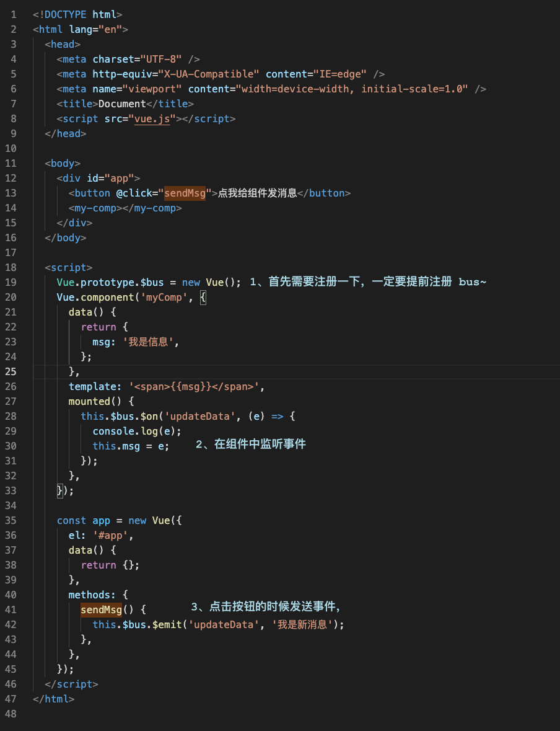This screenshot has width=560, height=731.
Task: Open the underlined vue.js script source link
Action: (152, 119)
